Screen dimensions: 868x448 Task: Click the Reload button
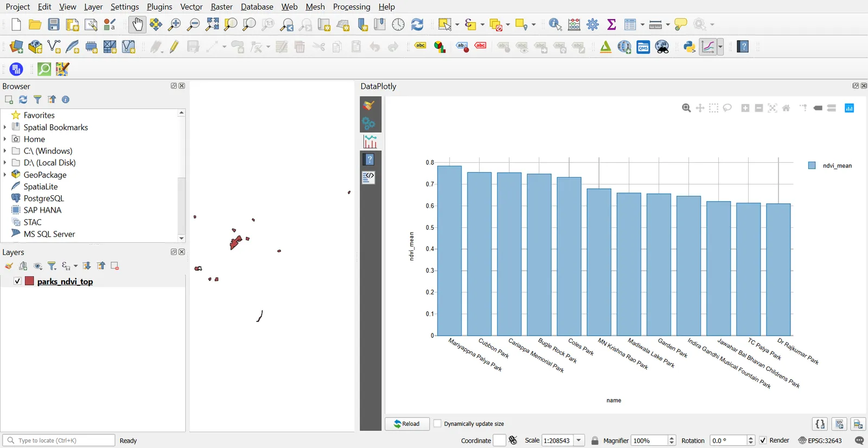tap(407, 424)
